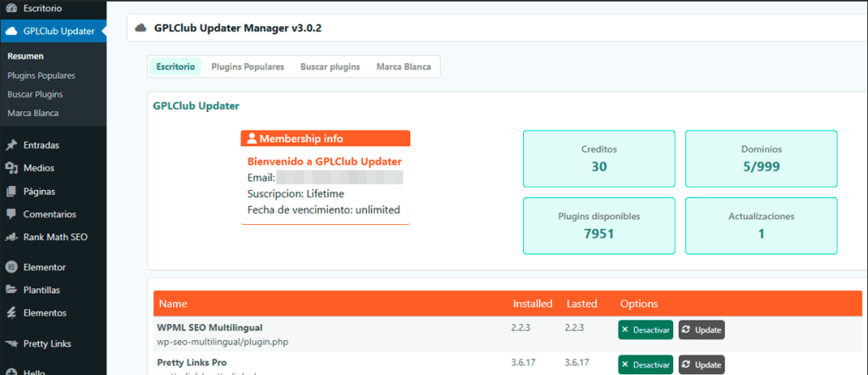
Task: Click the Creditos 30 stat card
Action: click(x=599, y=159)
